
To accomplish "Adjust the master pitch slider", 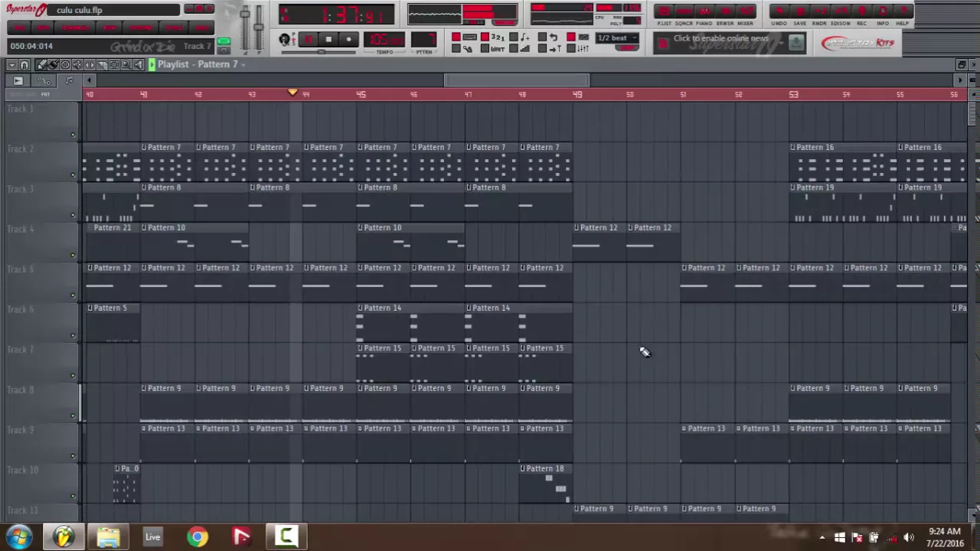I will 259,27.
